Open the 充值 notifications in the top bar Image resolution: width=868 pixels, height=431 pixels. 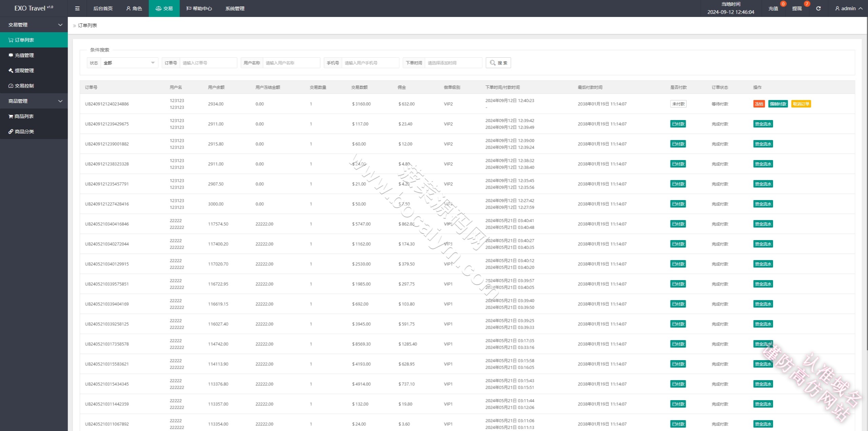(x=773, y=8)
